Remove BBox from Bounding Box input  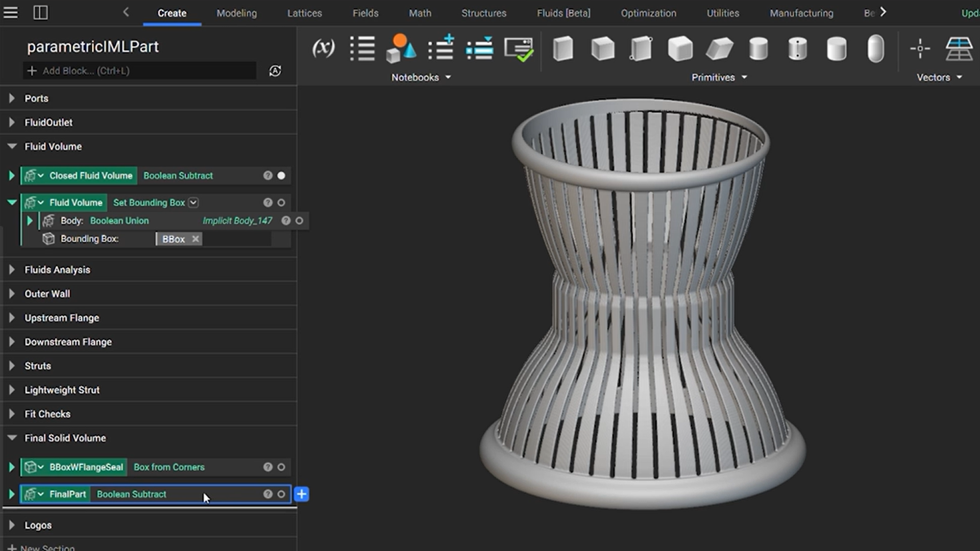[x=195, y=239]
